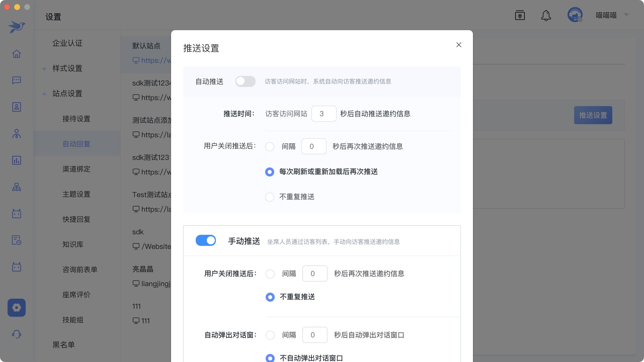Select 知识库 settings menu item
This screenshot has height=362, width=644.
73,244
